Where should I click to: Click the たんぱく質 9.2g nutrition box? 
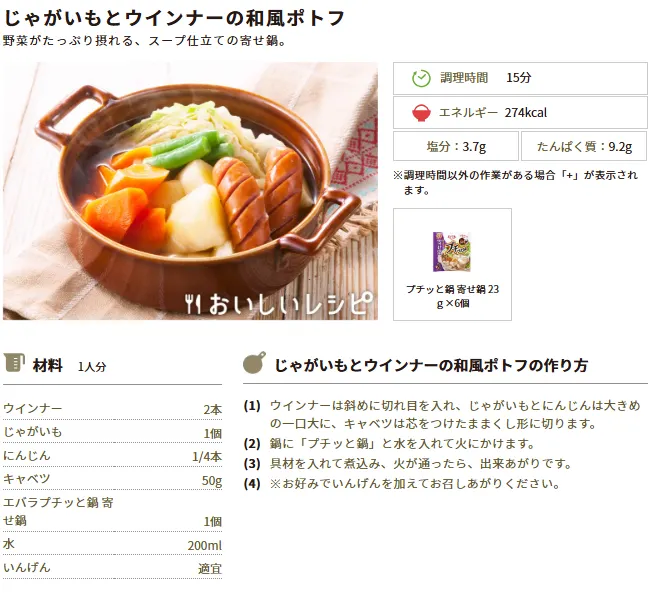584,146
